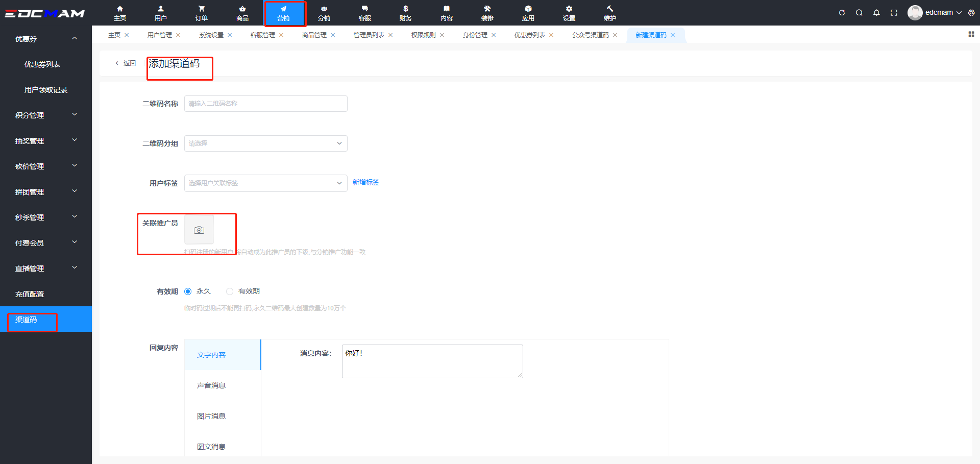Expand the 积分管理 sidebar menu
980x464 pixels.
click(46, 115)
